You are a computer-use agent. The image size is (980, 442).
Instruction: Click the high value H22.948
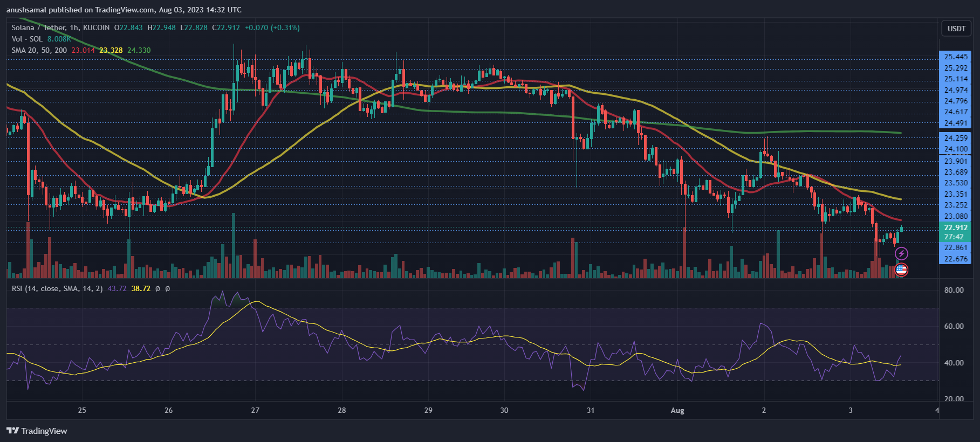pyautogui.click(x=162, y=27)
